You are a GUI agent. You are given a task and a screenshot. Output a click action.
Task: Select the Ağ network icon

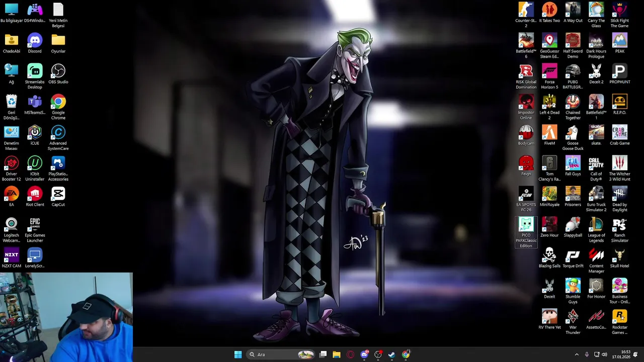pyautogui.click(x=12, y=74)
